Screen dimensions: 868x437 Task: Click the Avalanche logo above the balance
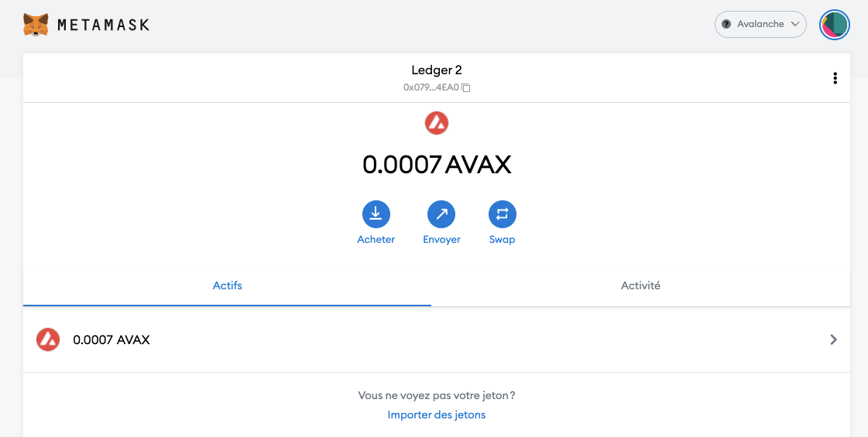[437, 122]
